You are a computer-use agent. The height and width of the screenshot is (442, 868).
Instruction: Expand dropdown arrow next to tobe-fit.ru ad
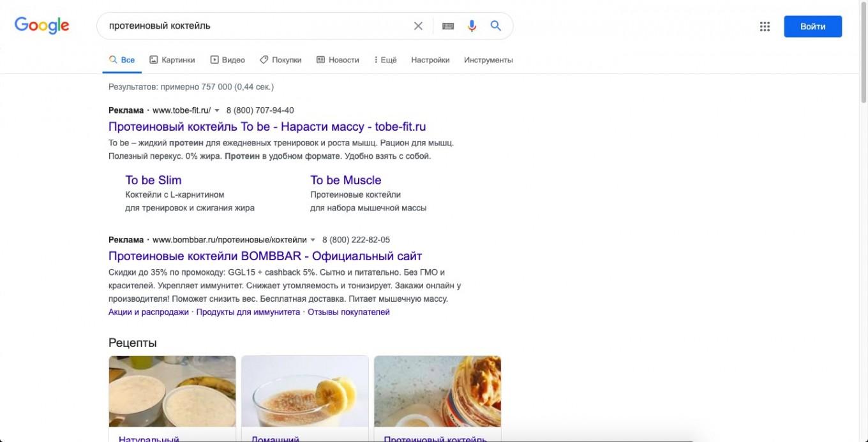[217, 110]
